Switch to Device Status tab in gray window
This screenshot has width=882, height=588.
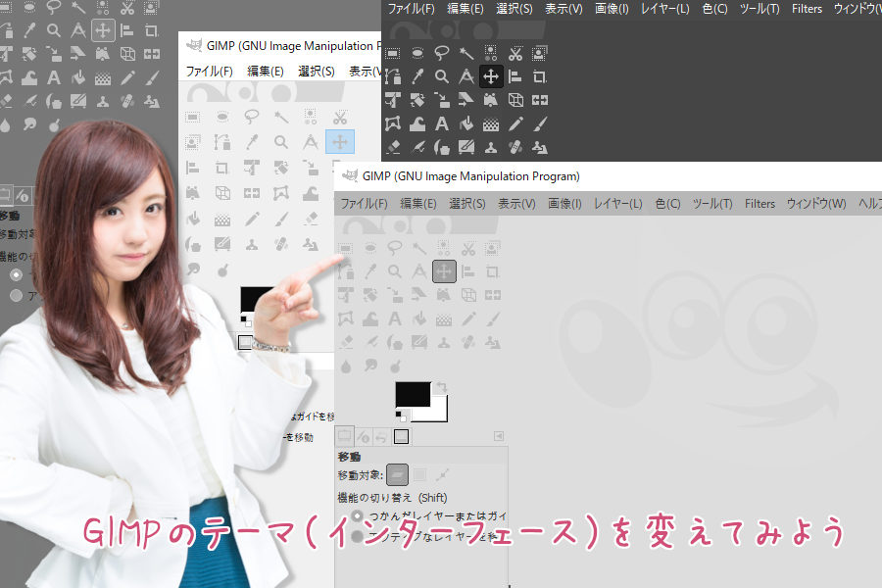(364, 437)
